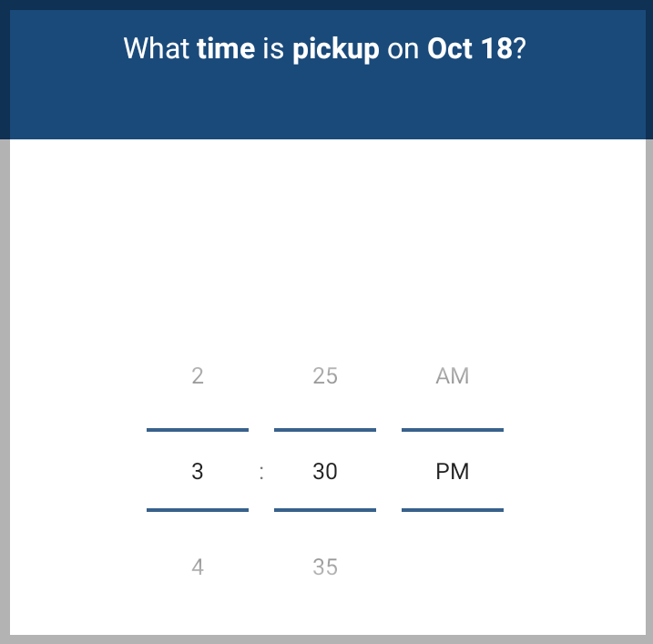Pick minute 35 in the minute wheel
653x644 pixels.
click(325, 567)
